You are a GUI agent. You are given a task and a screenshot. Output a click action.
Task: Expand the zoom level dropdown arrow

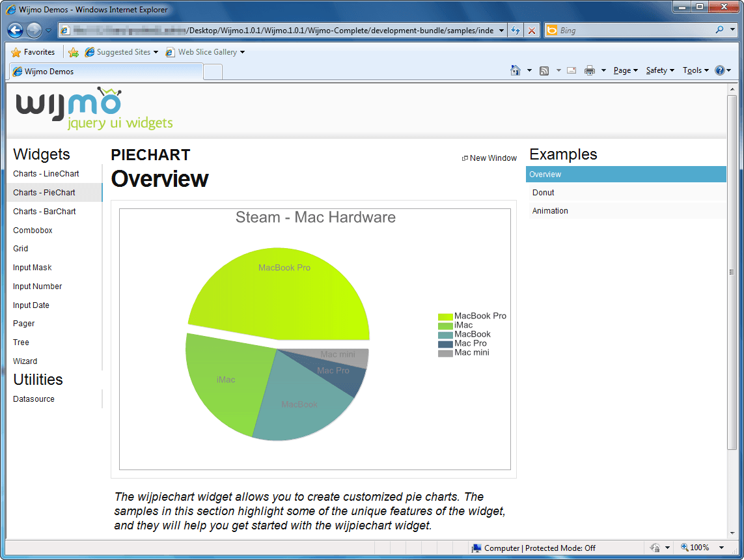point(721,548)
